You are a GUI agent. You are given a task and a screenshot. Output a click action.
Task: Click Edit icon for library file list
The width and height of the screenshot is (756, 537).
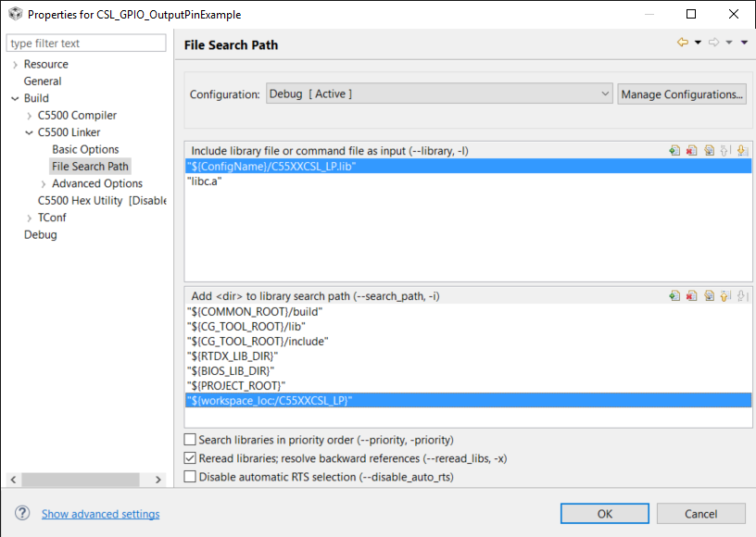click(x=709, y=151)
